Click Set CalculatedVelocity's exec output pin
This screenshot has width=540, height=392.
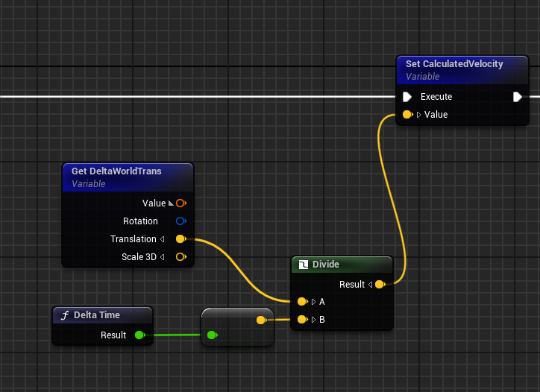518,97
